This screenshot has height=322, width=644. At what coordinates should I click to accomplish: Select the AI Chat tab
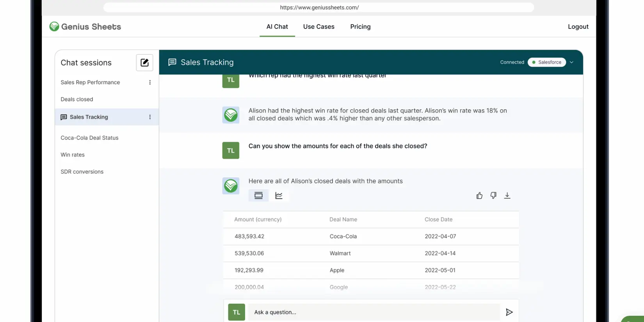pyautogui.click(x=277, y=27)
